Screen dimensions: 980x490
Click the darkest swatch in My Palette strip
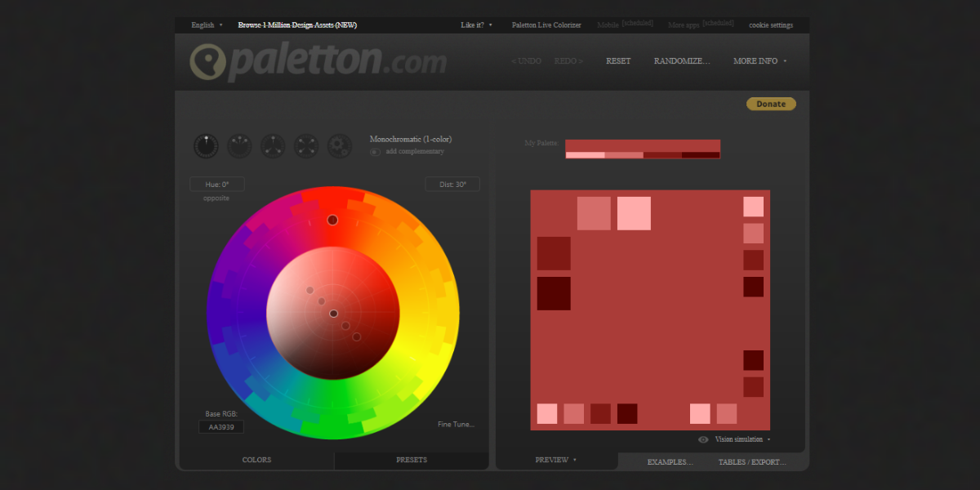pos(701,155)
